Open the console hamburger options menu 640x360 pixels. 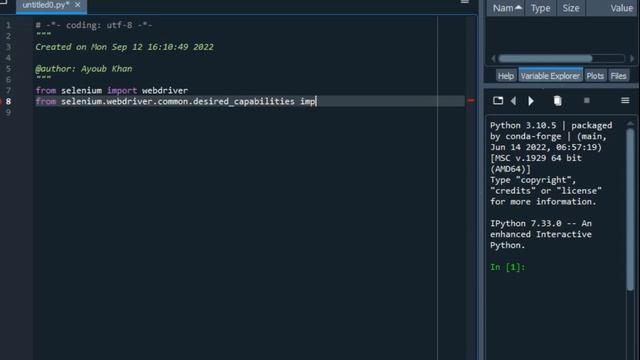(x=625, y=100)
